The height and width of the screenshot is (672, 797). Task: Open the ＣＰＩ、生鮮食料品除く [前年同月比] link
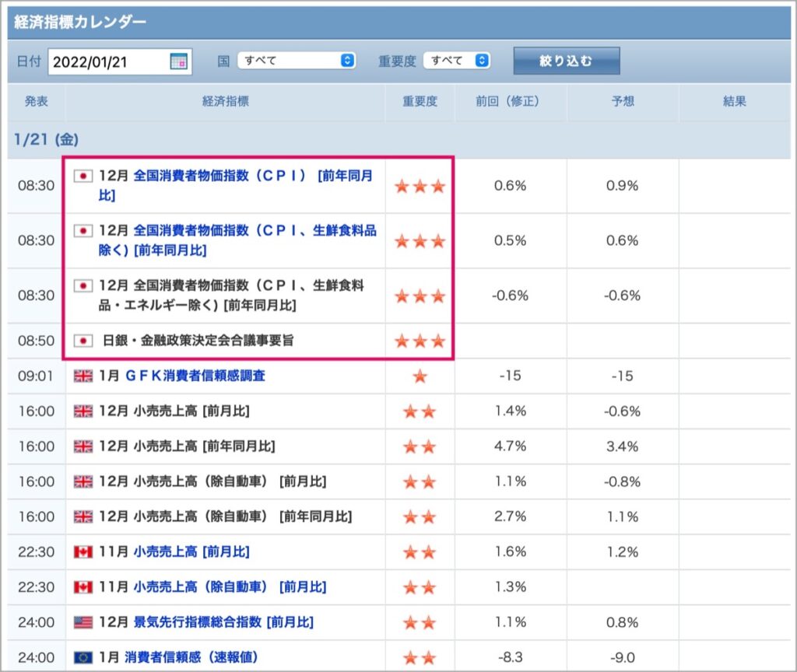(237, 240)
